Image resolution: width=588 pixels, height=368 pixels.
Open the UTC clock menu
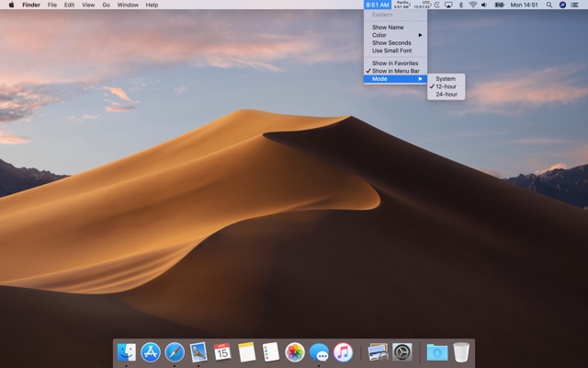tap(422, 5)
